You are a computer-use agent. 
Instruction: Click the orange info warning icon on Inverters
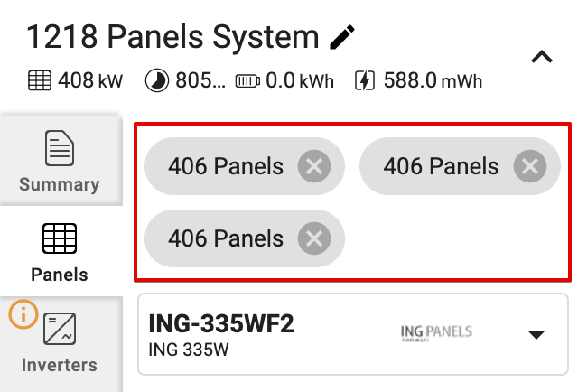pyautogui.click(x=23, y=314)
